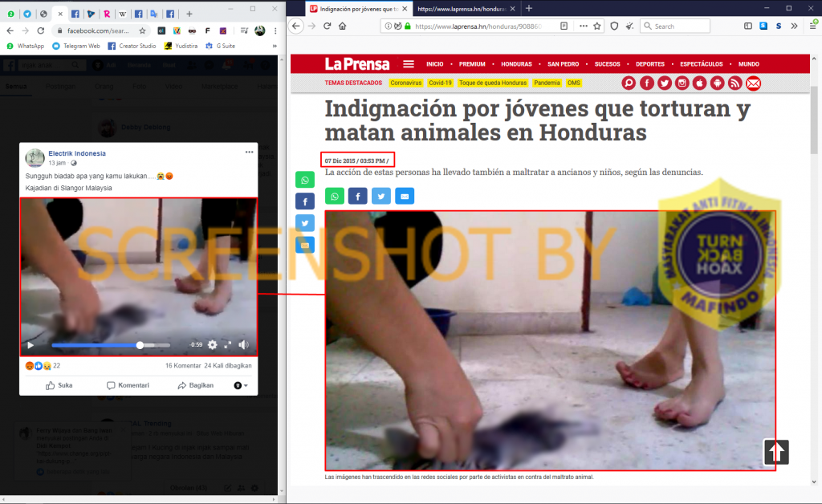This screenshot has height=504, width=822.
Task: Play the Facebook video
Action: pyautogui.click(x=31, y=345)
